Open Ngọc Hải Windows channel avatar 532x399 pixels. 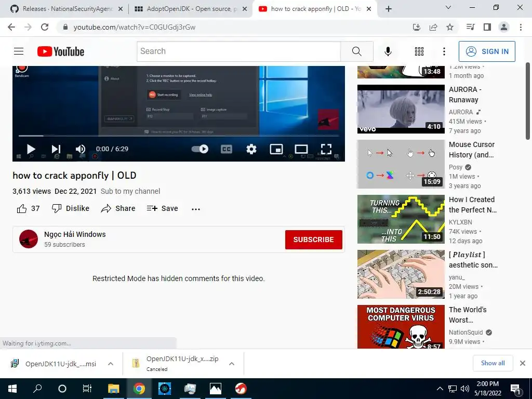tap(29, 239)
